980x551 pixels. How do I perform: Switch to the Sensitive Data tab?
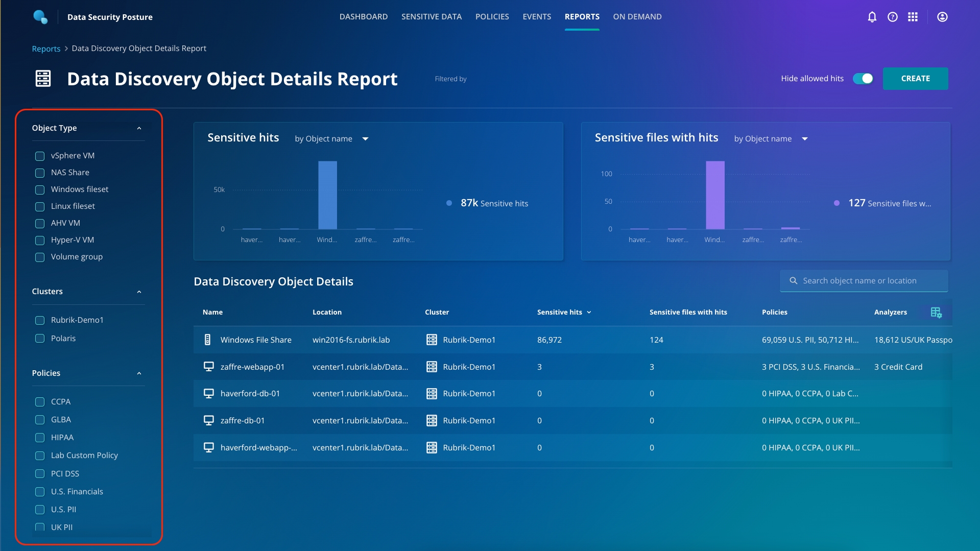pyautogui.click(x=431, y=17)
